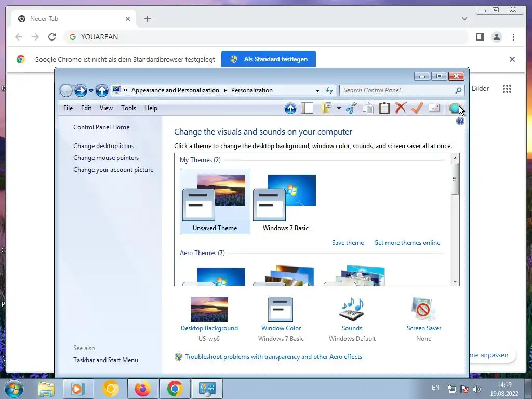The image size is (532, 399).
Task: Open the Edit menu
Action: coord(86,108)
